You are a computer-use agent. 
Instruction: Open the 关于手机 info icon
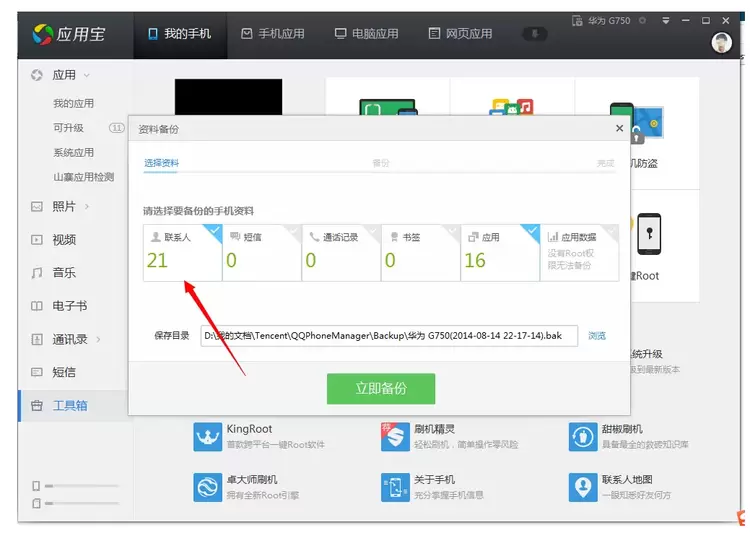click(393, 487)
